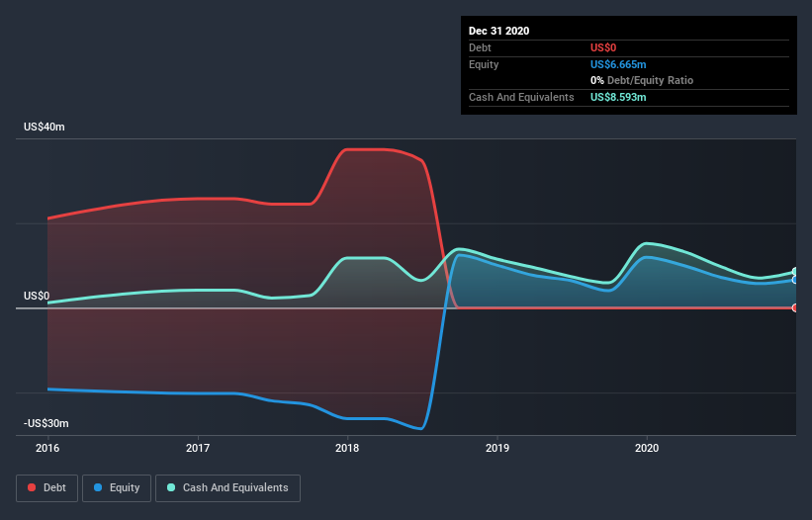812x520 pixels.
Task: Click Cash And Equivalents tooltip row label
Action: (521, 97)
